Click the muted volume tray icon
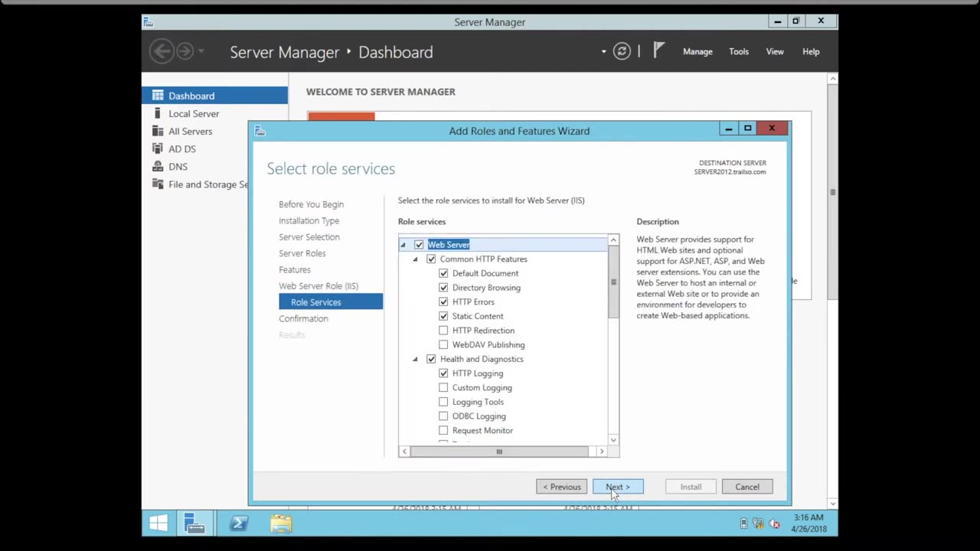 tap(775, 524)
